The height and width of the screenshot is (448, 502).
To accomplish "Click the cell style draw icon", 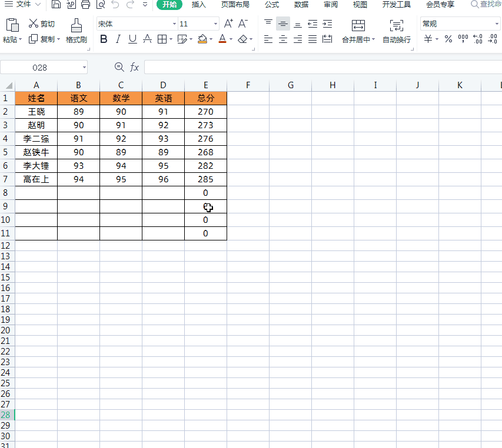I will [182, 39].
